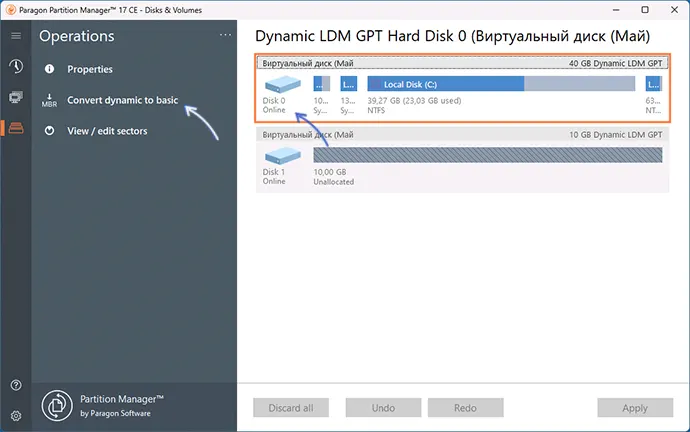Open settings gear icon

pyautogui.click(x=16, y=416)
